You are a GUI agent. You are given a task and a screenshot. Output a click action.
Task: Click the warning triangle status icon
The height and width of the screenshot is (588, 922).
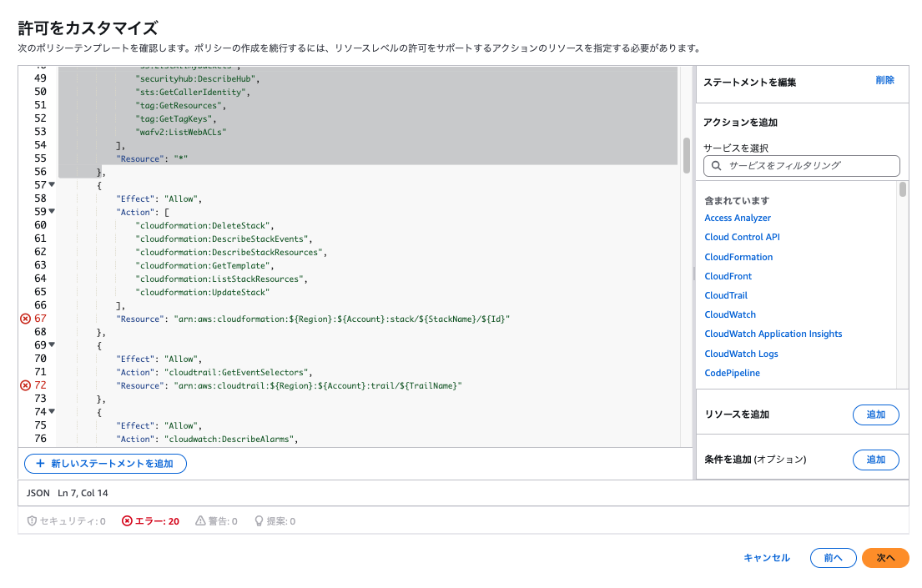click(200, 521)
